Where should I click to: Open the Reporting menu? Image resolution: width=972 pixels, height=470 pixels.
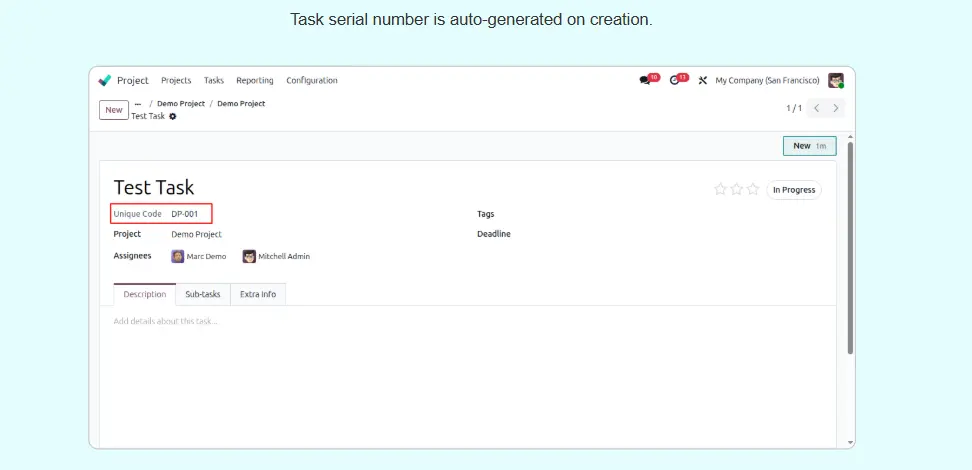255,81
